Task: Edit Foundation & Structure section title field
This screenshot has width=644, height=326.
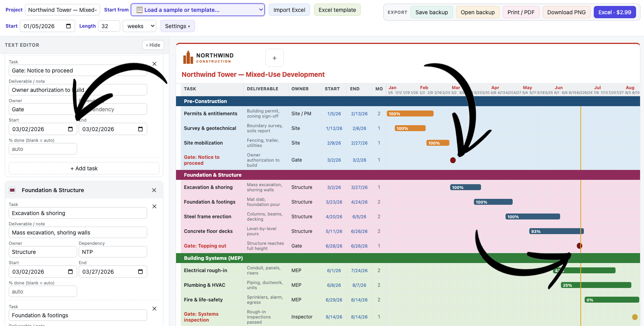Action: (x=83, y=190)
